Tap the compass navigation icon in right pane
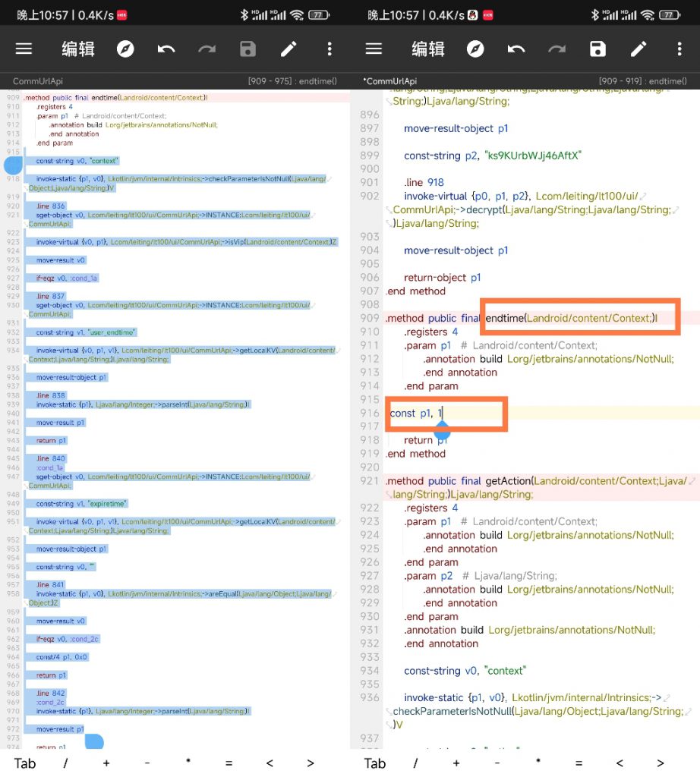Viewport: 700px width, 777px height. pos(475,49)
